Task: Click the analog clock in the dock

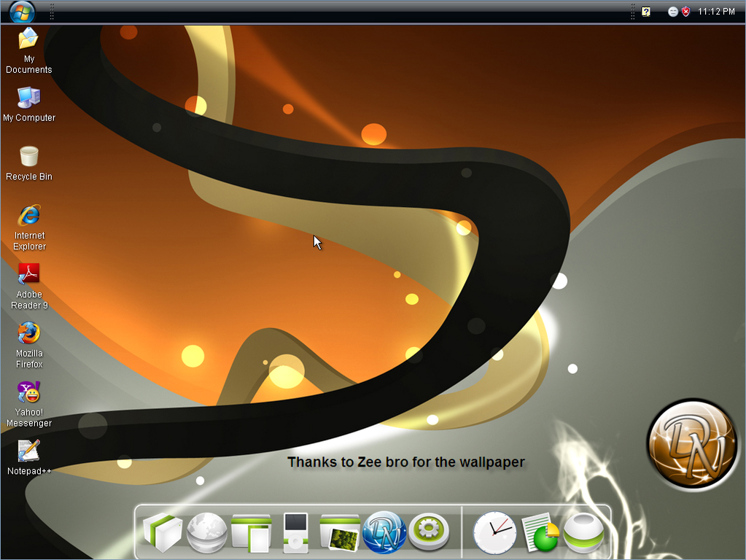Action: [494, 533]
